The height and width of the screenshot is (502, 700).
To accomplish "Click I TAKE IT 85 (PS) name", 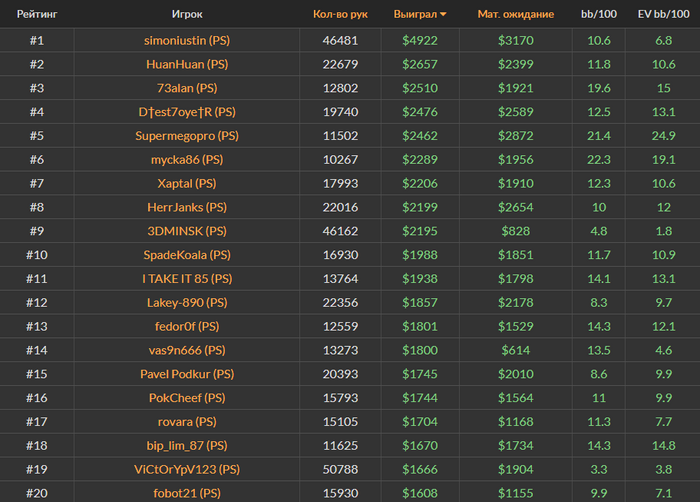I will click(187, 279).
